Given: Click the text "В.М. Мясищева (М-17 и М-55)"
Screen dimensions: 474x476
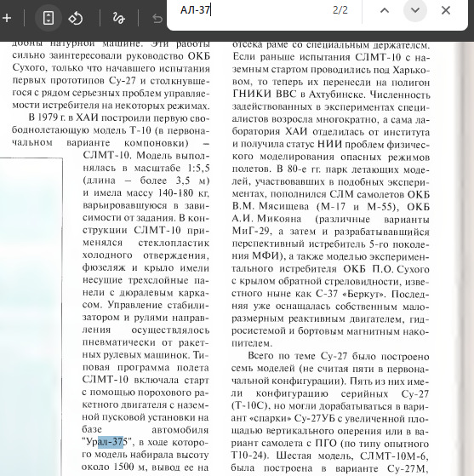Looking at the screenshot, I should tap(317, 206).
